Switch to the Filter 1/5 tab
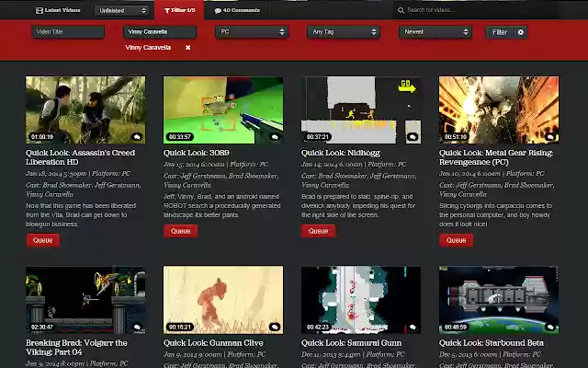The width and height of the screenshot is (588, 368). click(x=179, y=10)
